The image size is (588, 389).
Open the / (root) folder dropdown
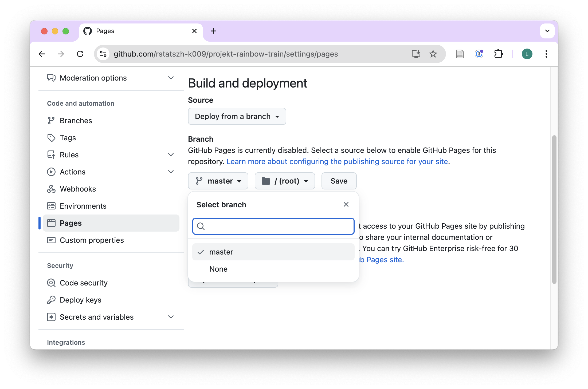285,181
